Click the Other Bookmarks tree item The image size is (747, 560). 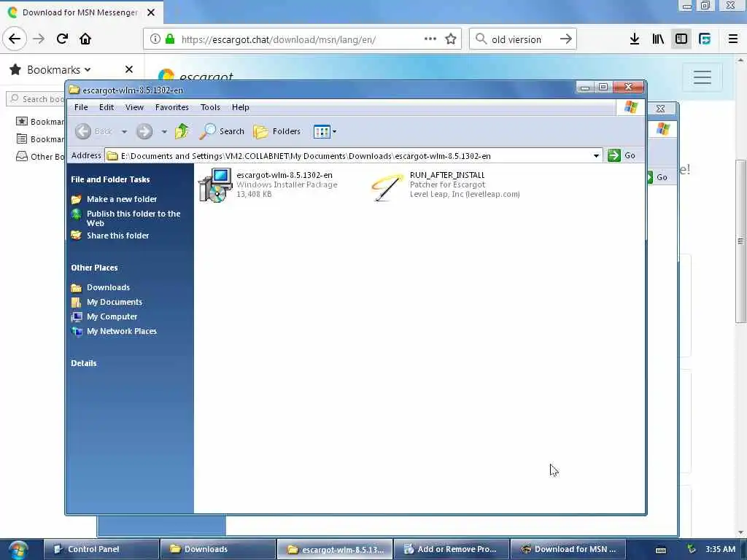click(x=41, y=157)
